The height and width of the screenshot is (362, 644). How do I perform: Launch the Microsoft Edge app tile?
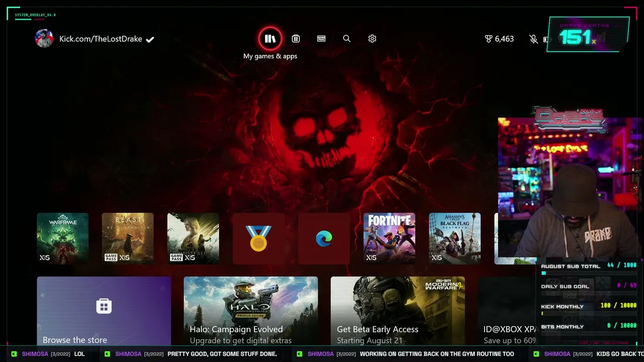pos(324,238)
